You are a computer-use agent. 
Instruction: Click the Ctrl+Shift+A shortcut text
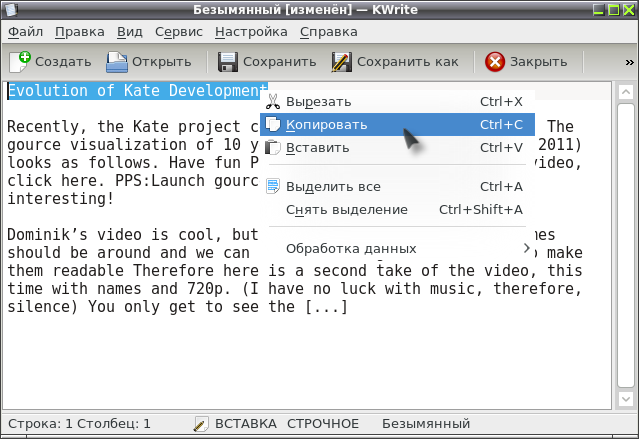(480, 210)
